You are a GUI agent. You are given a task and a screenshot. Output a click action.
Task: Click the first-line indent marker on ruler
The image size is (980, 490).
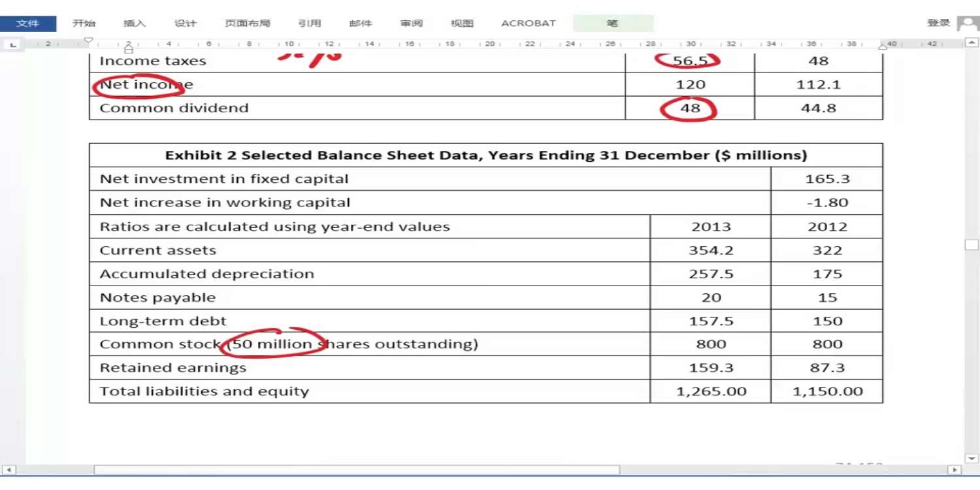click(x=90, y=41)
